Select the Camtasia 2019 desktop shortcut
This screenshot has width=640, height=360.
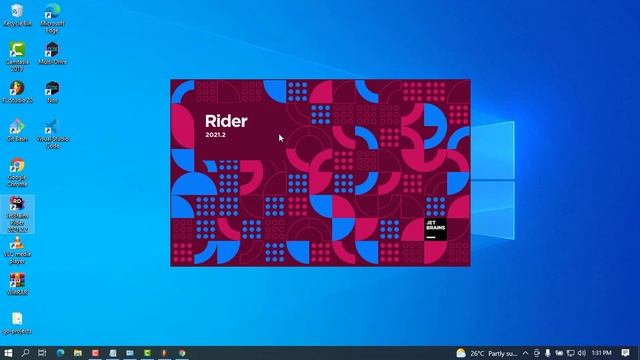17,56
